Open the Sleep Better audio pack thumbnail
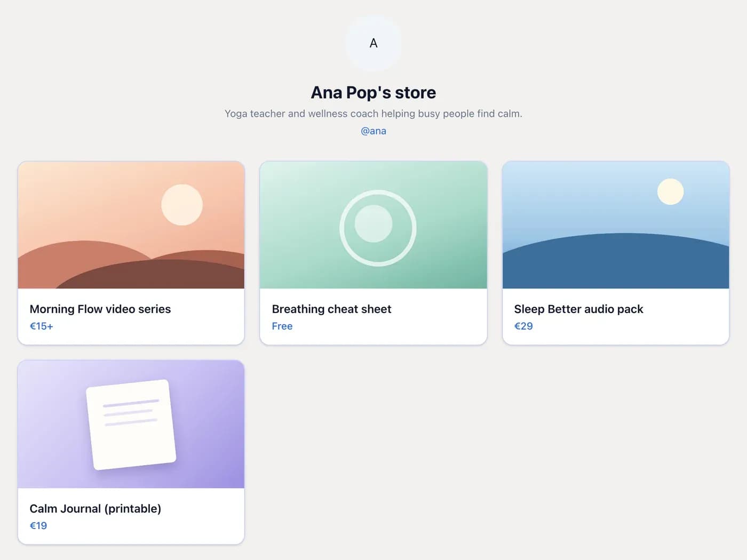 point(616,225)
